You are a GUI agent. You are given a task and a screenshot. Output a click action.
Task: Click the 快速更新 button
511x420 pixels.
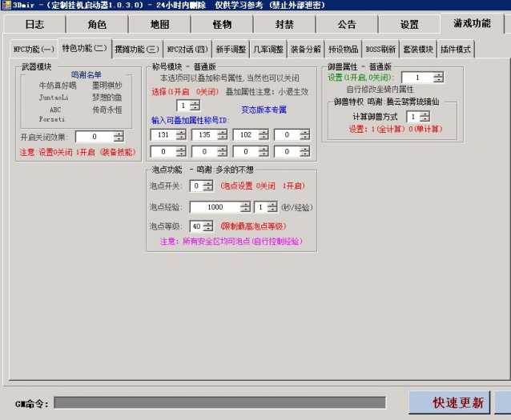(458, 402)
